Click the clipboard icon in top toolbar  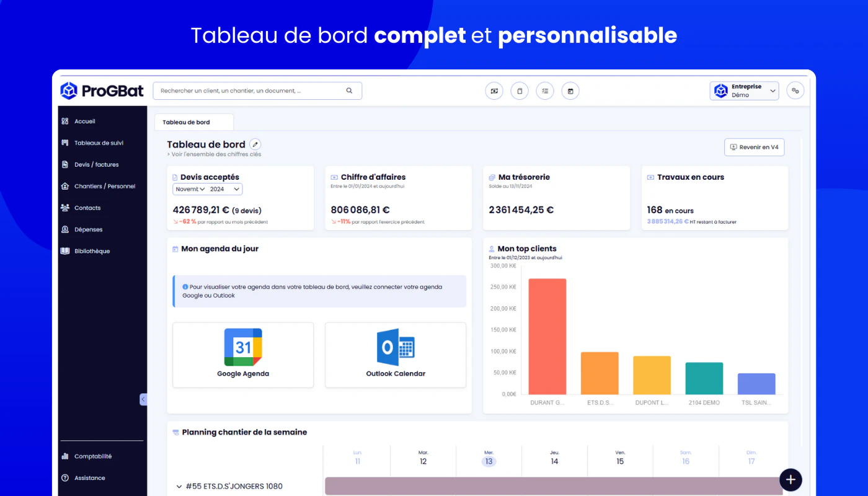pos(520,91)
